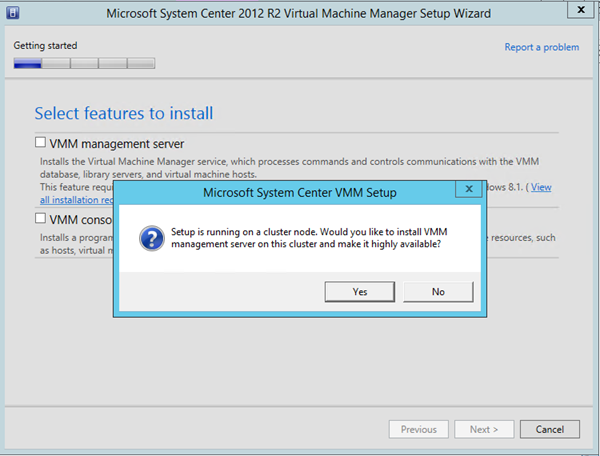Click the Previous button

coord(419,429)
